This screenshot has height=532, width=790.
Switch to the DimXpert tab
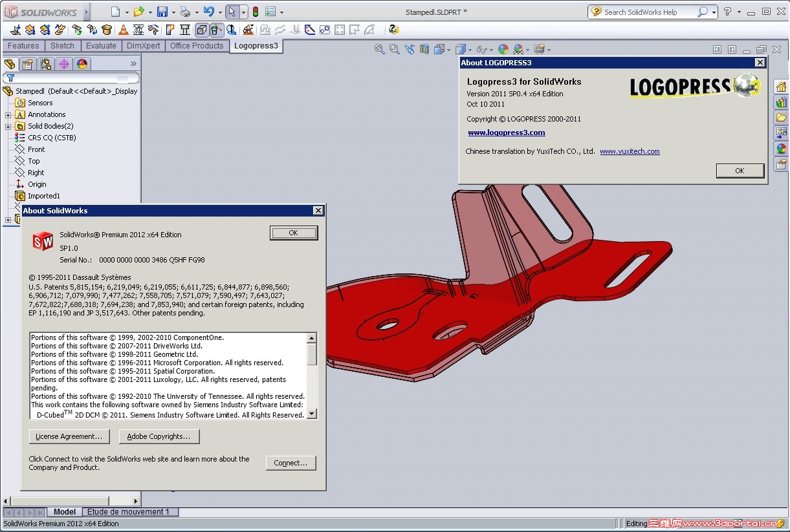coord(143,46)
